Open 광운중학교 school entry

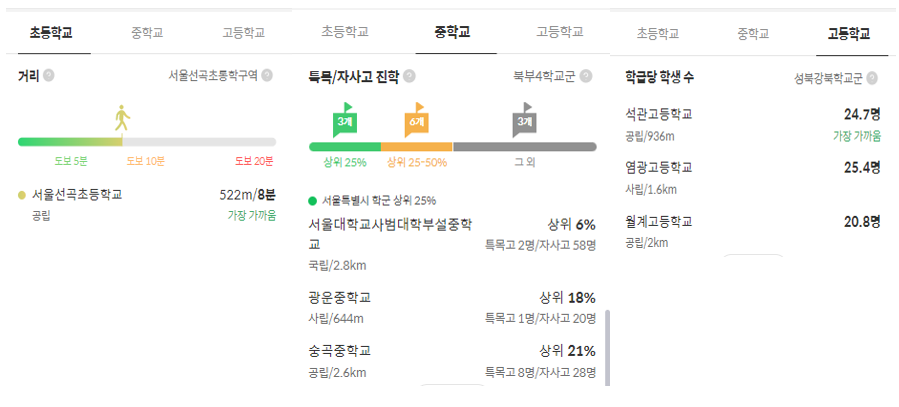click(x=452, y=307)
